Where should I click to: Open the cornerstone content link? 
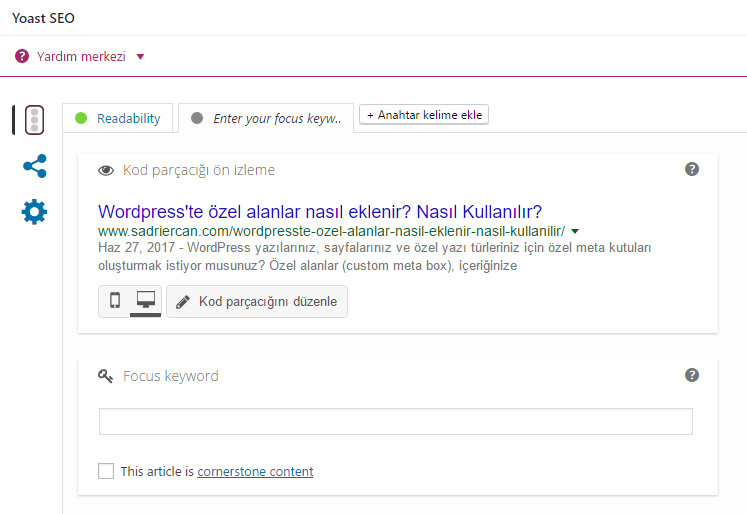point(255,472)
